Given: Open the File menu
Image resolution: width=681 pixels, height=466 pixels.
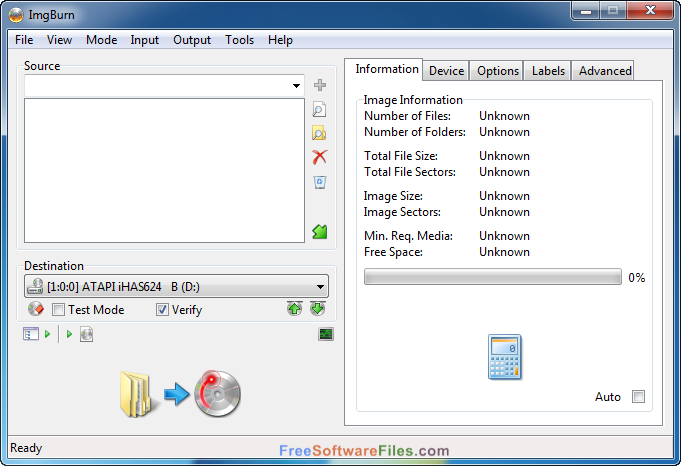Looking at the screenshot, I should click(24, 40).
